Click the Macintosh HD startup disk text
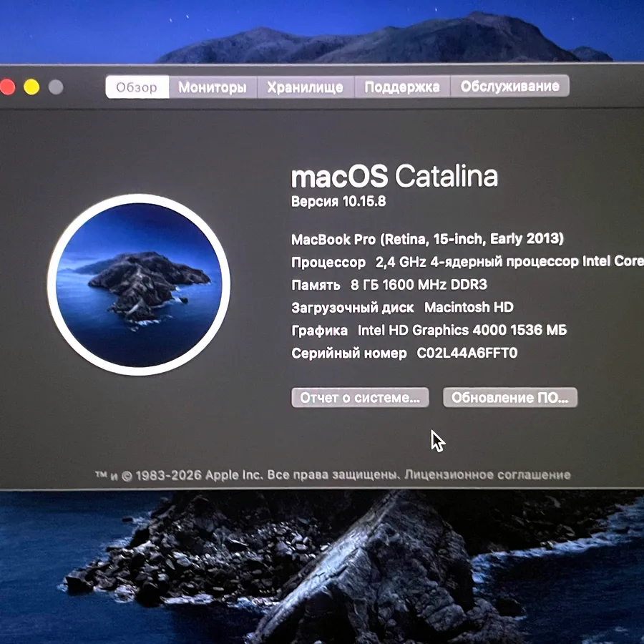 click(469, 307)
